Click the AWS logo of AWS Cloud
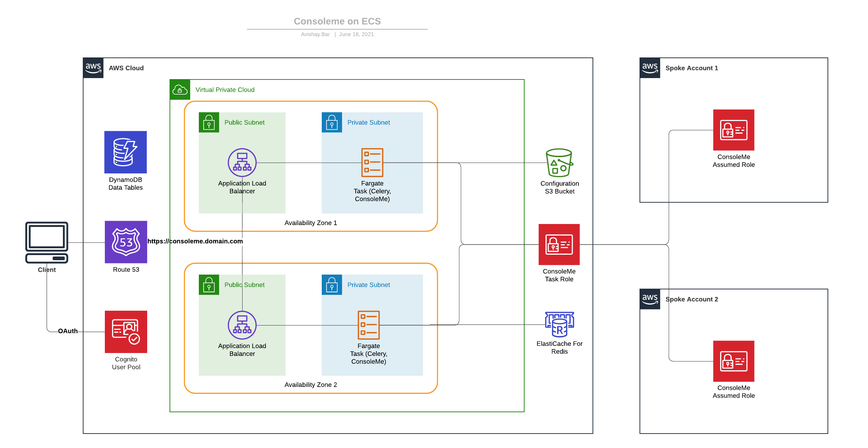Image resolution: width=868 pixels, height=448 pixels. [x=93, y=68]
